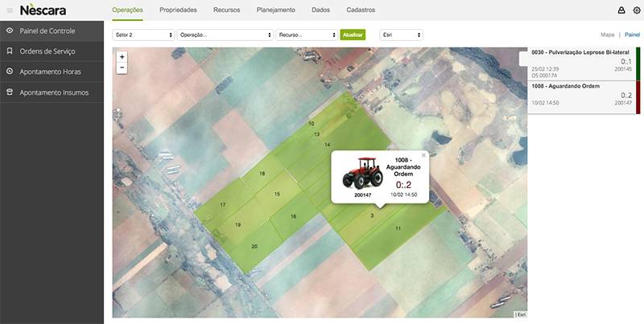Screen dimensions: 644x324
Task: Open the hamburger menu icon
Action: (x=10, y=10)
